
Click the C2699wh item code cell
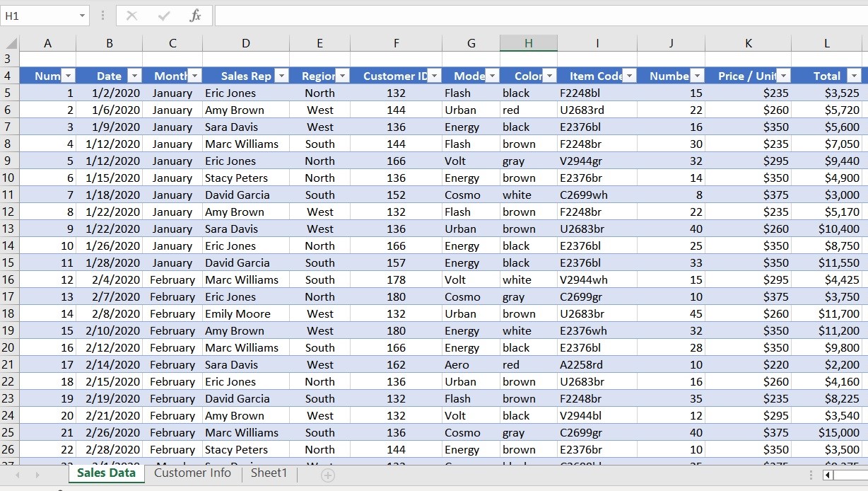(x=597, y=195)
